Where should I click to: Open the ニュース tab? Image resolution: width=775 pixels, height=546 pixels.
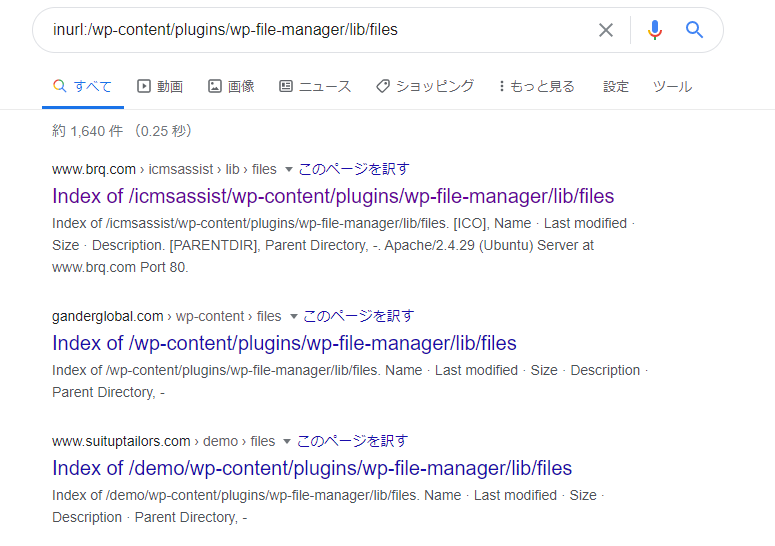[x=315, y=86]
